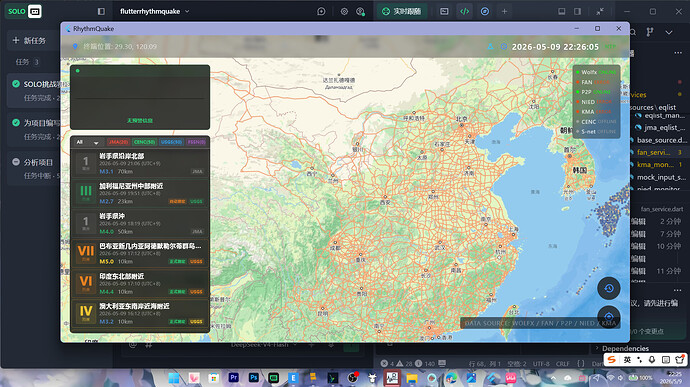Filter the earthquake list by JMA
This screenshot has height=387, width=690.
118,142
